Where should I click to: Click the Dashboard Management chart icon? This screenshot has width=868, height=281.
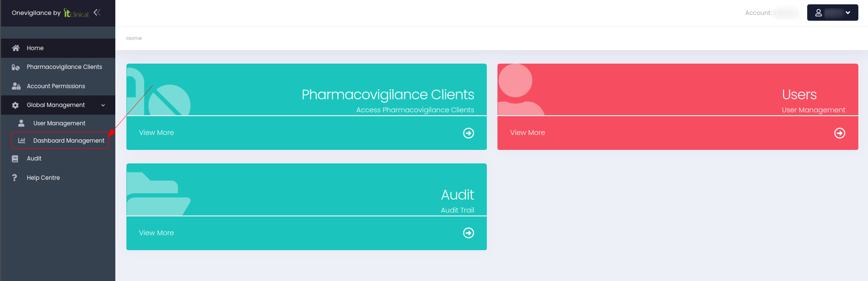[x=22, y=141]
